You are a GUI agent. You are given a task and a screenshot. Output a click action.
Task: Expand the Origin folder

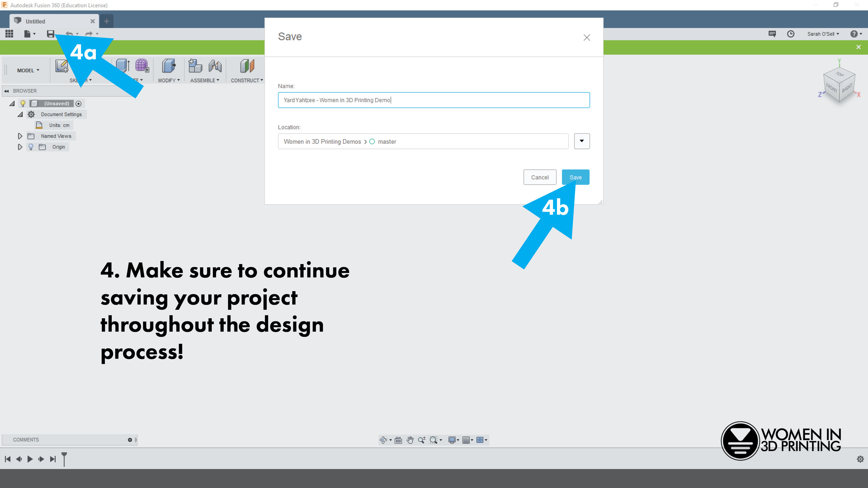click(x=20, y=147)
